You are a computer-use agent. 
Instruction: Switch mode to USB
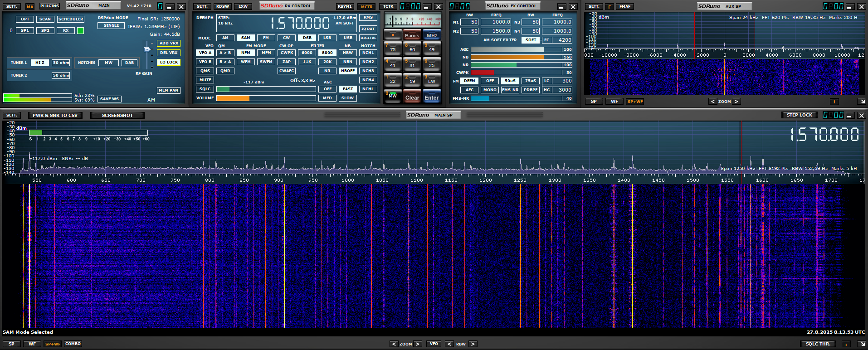click(x=348, y=38)
